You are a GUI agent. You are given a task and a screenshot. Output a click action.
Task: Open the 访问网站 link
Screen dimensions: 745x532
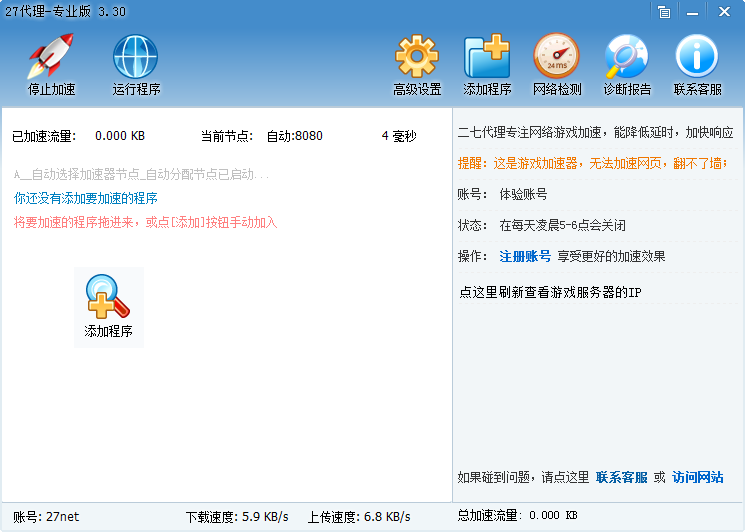point(697,477)
